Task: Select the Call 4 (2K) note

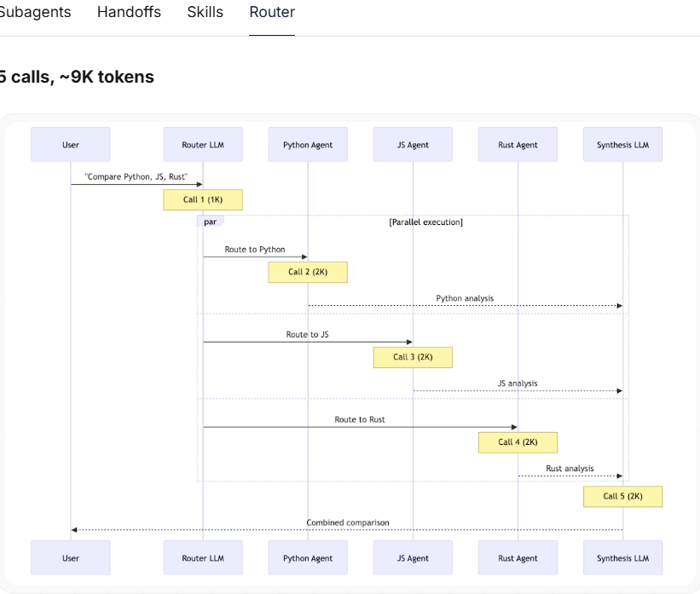Action: point(518,442)
